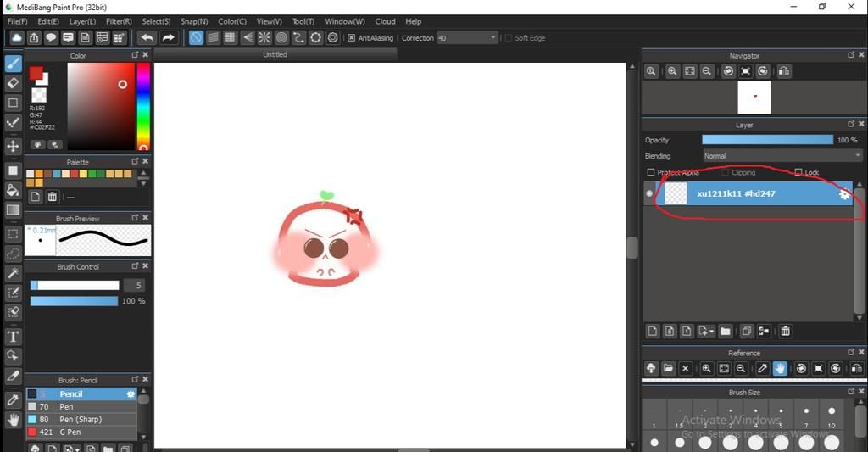The width and height of the screenshot is (868, 452).
Task: Click the Navigator canvas thumbnail
Action: pos(754,98)
